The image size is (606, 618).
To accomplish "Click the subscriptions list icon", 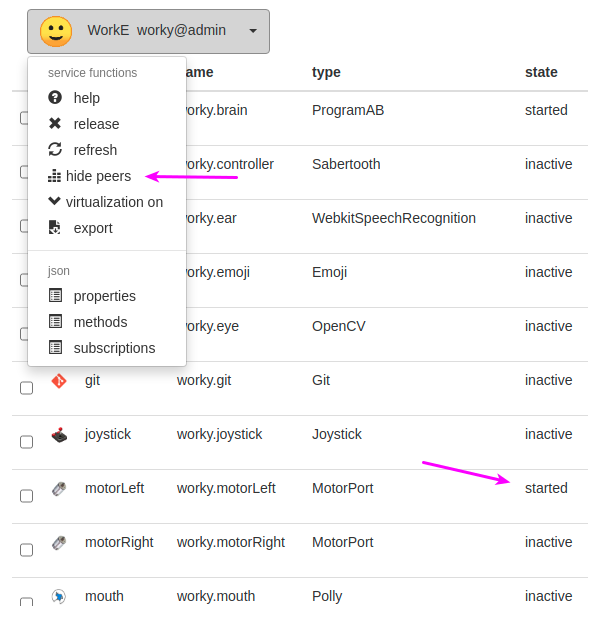I will coord(55,347).
